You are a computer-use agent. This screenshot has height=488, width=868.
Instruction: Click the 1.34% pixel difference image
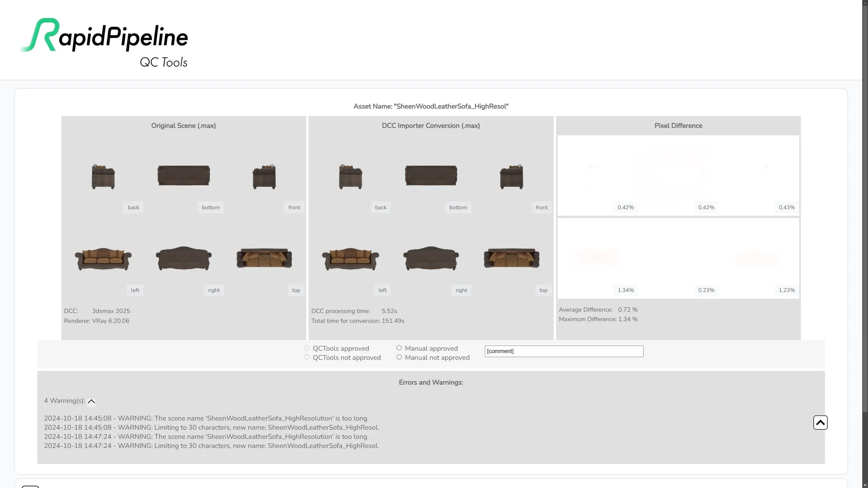(597, 258)
